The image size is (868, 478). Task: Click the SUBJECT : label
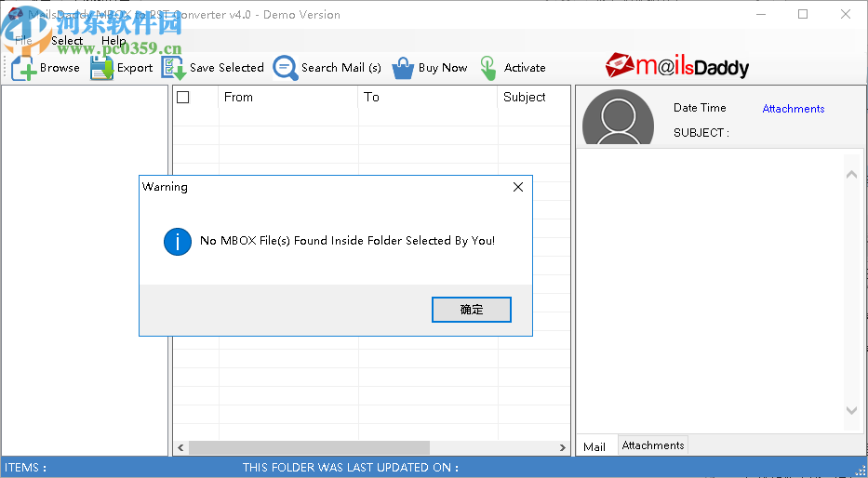(x=701, y=133)
